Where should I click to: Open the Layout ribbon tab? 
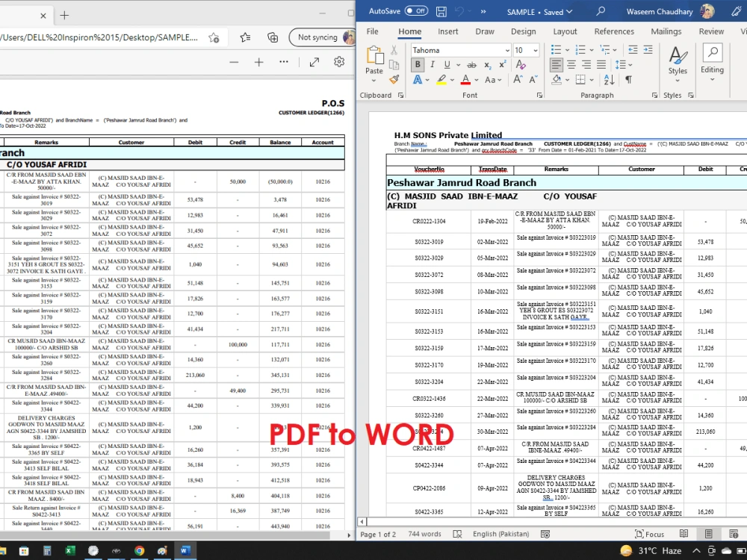565,31
